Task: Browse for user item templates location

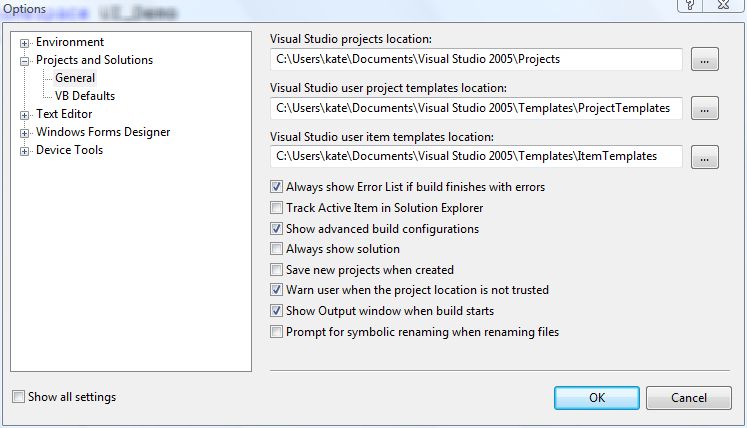Action: coord(705,157)
